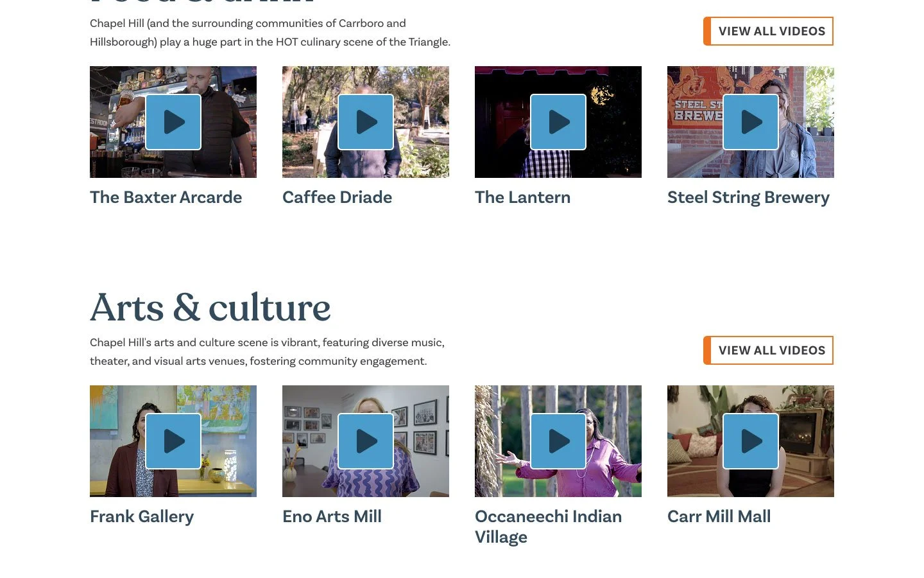Select the 'Chapel Hill's arts and culture scene' description

pos(267,352)
